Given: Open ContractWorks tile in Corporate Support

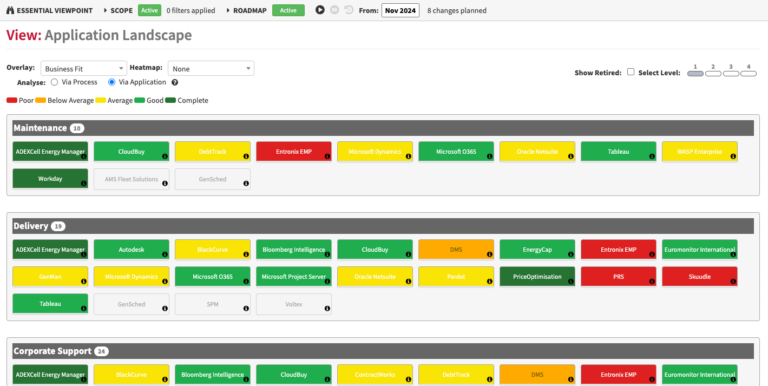Looking at the screenshot, I should pos(375,374).
